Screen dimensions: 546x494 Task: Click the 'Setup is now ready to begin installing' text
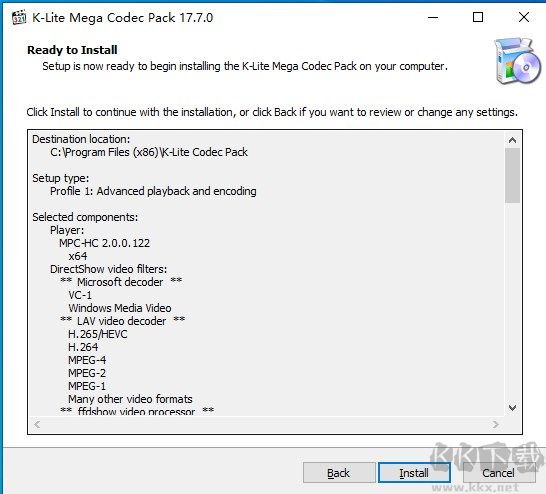point(245,66)
